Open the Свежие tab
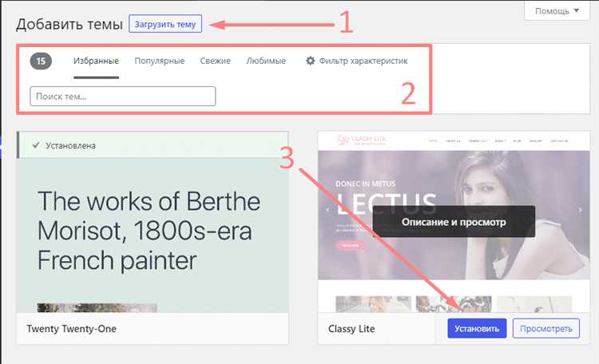599x364 pixels. point(215,61)
